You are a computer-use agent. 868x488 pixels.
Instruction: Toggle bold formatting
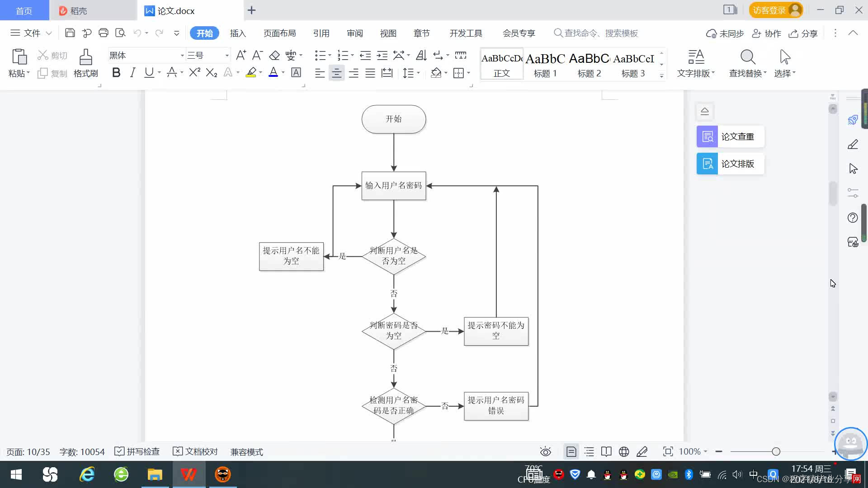coord(116,73)
